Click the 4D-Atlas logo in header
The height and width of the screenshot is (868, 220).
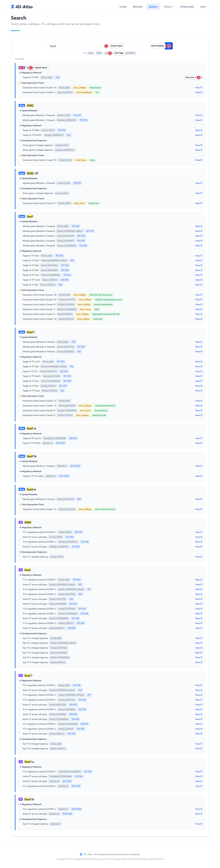22,7
